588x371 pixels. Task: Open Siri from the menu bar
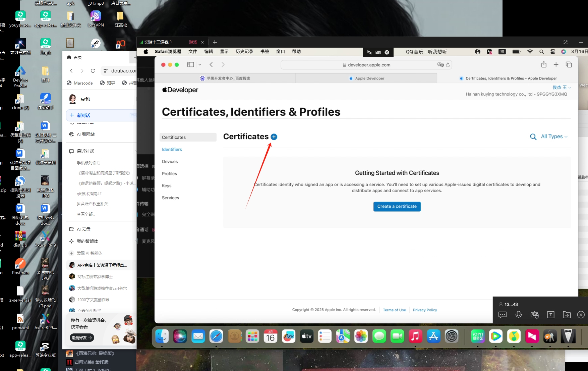pyautogui.click(x=564, y=52)
